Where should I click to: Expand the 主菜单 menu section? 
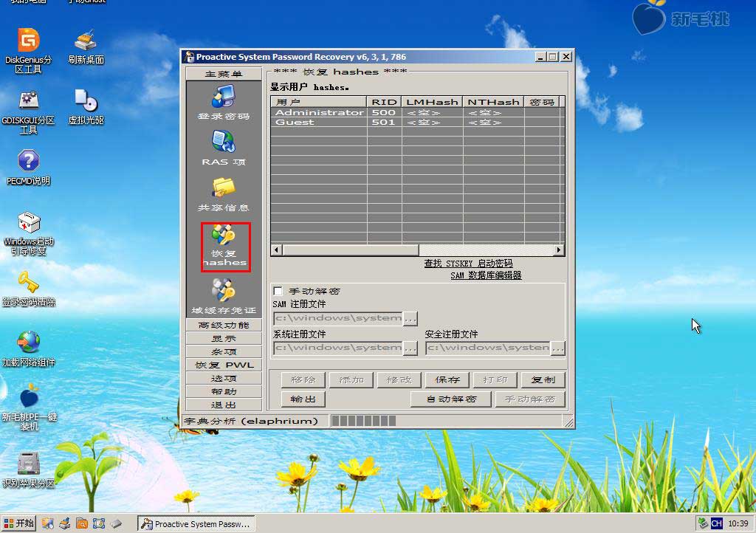224,74
